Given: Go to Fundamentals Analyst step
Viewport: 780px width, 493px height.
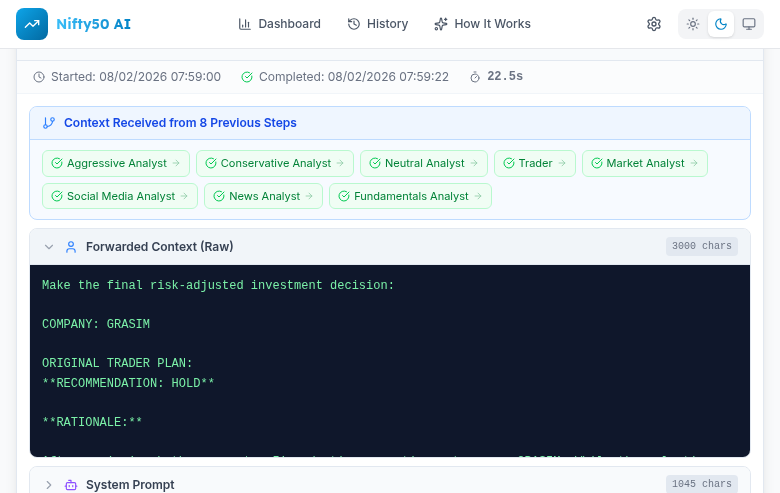Looking at the screenshot, I should tap(410, 196).
